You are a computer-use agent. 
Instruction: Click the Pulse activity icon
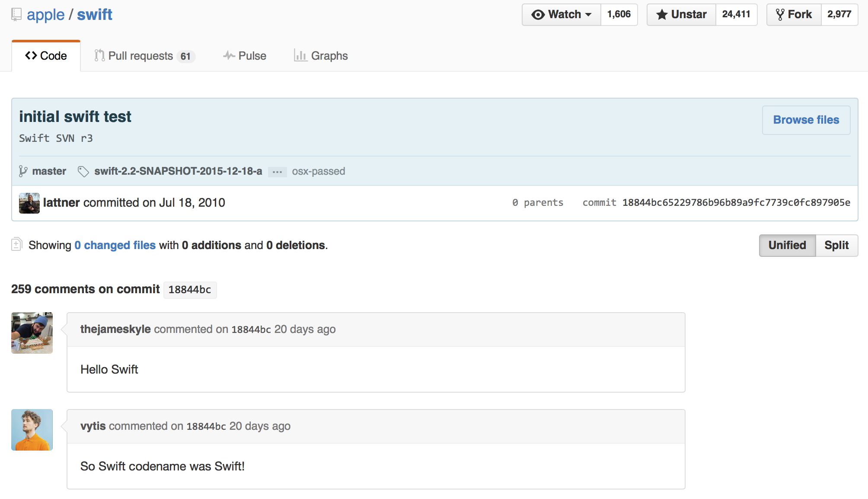pyautogui.click(x=229, y=55)
